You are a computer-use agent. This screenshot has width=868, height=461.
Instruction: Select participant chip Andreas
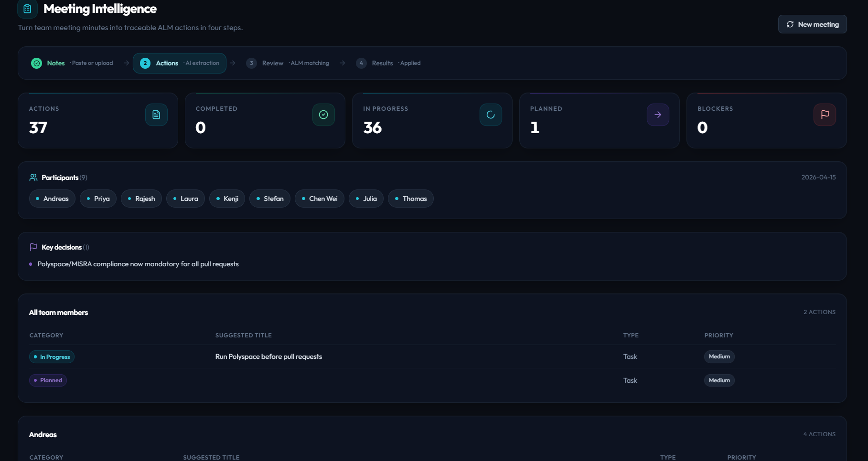pyautogui.click(x=52, y=199)
